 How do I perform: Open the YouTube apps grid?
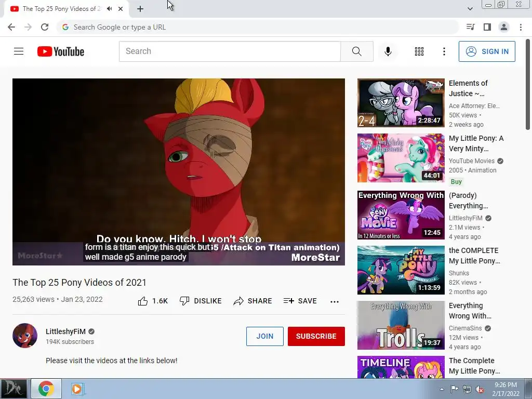419,51
